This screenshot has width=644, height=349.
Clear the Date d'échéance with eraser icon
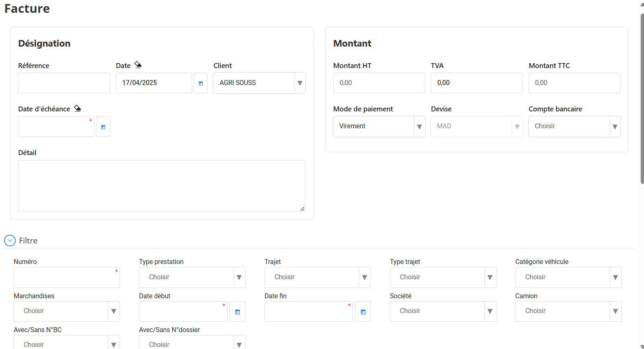[77, 108]
